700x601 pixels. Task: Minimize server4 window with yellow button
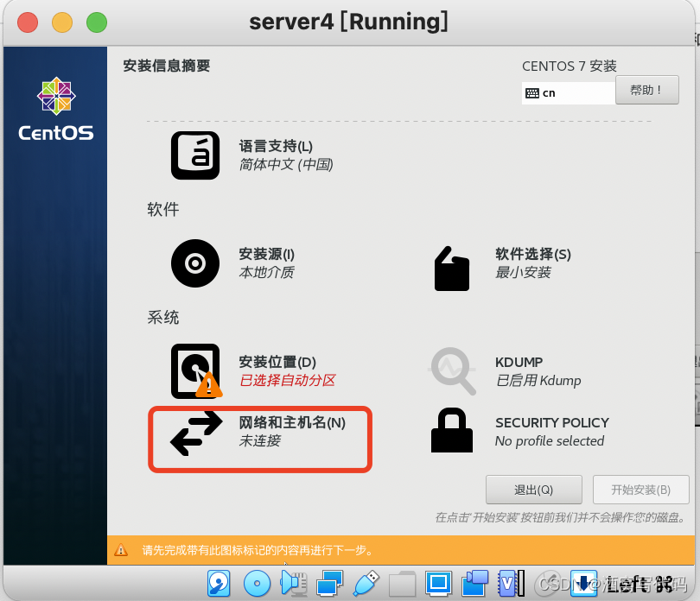click(62, 22)
